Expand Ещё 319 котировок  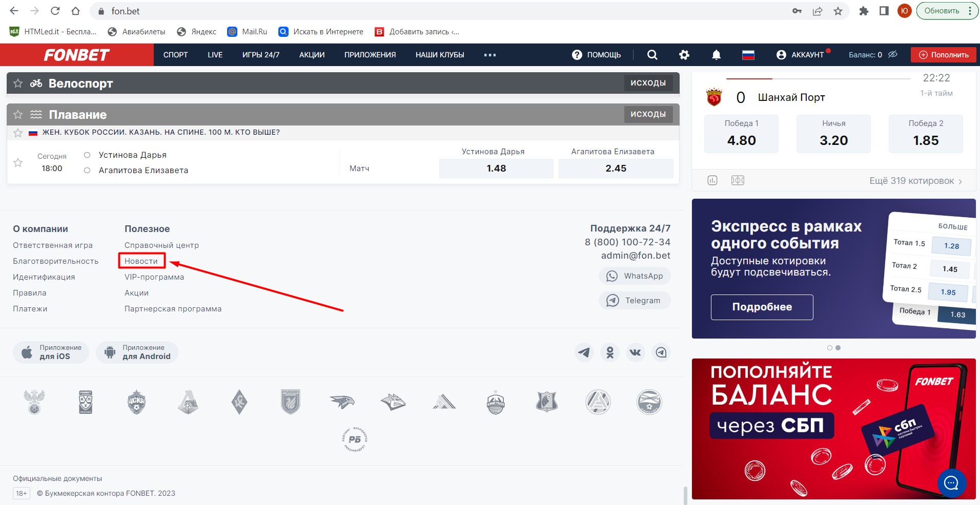[x=915, y=181]
